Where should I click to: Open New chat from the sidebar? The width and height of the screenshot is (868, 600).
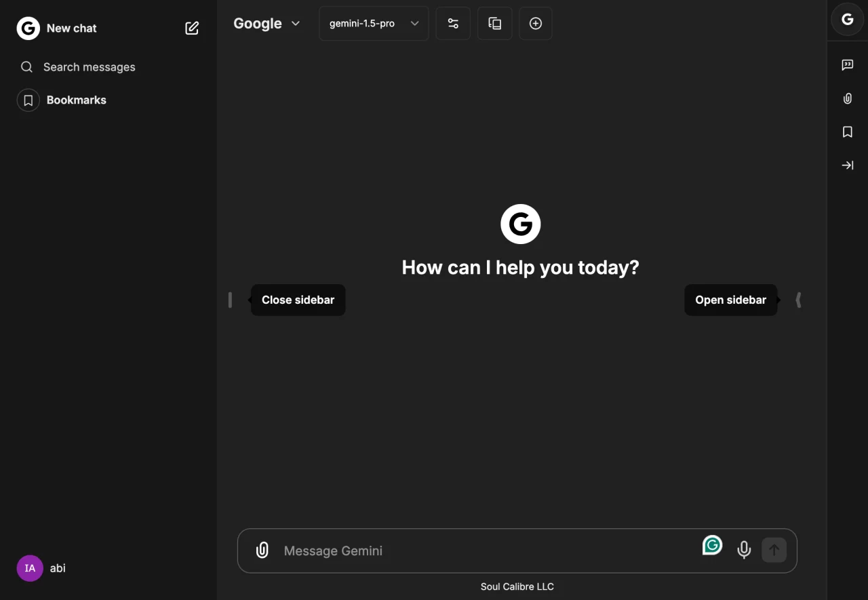point(71,28)
